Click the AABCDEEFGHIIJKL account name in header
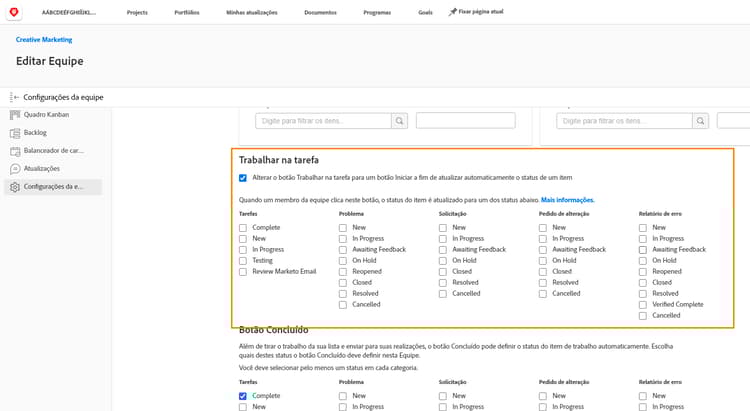This screenshot has height=411, width=750. pyautogui.click(x=69, y=12)
